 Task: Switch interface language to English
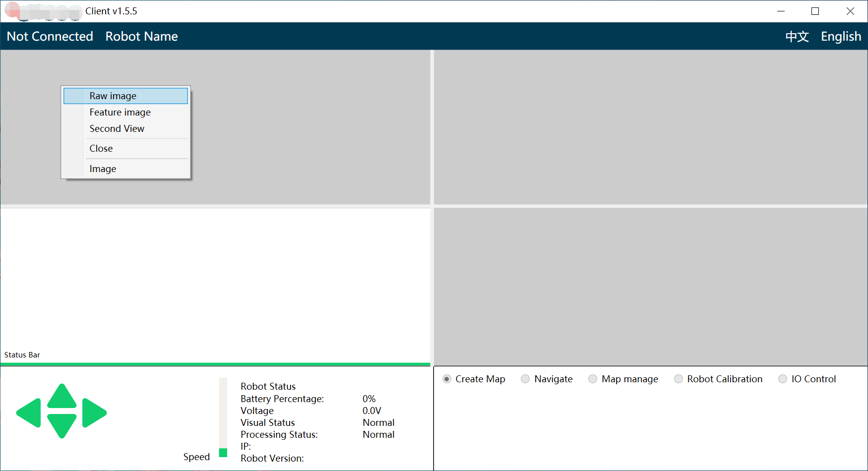841,37
